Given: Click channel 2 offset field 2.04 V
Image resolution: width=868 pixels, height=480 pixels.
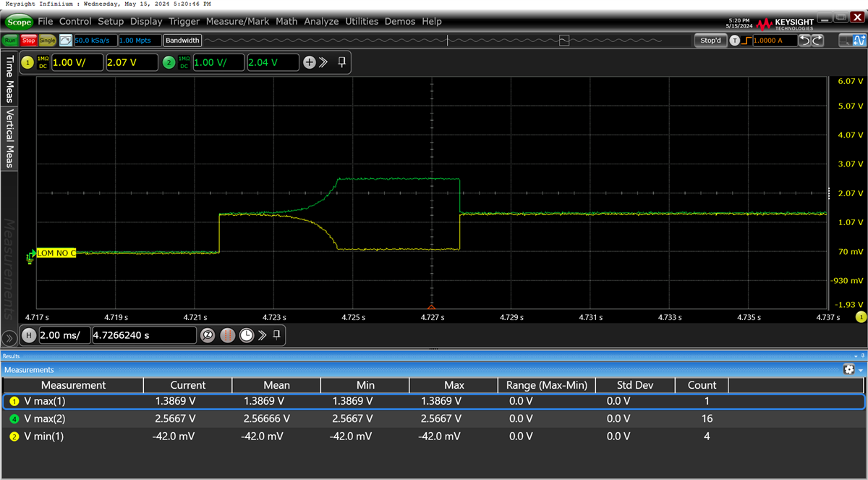Looking at the screenshot, I should [273, 63].
